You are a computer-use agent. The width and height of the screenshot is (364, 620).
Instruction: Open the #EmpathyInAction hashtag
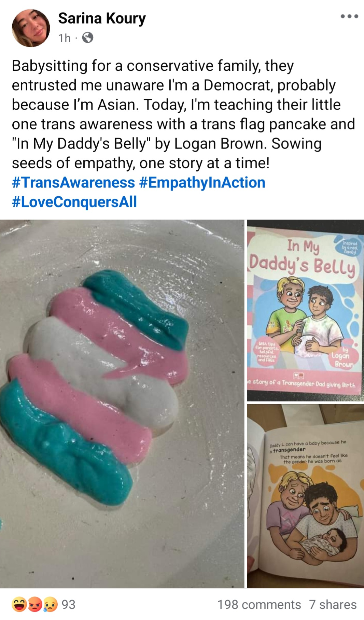[202, 183]
